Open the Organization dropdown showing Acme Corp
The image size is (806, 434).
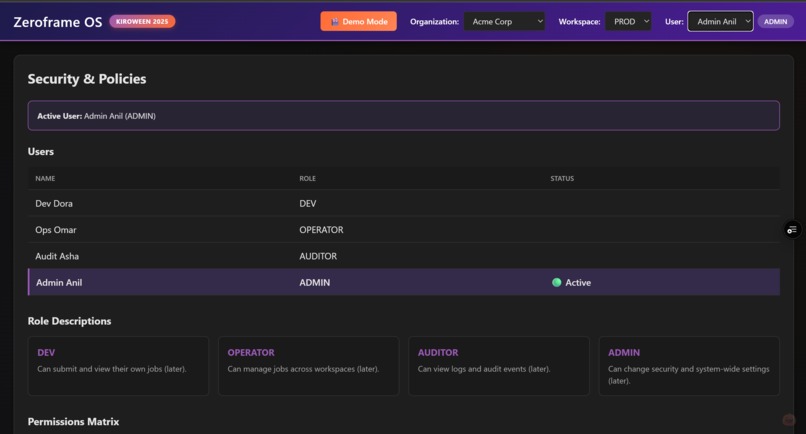click(504, 22)
